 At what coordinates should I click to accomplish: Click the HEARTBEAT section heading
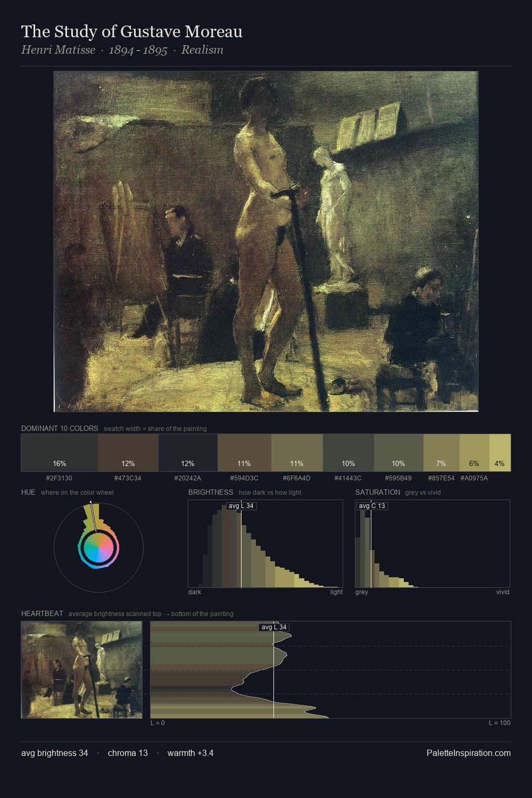(x=42, y=613)
